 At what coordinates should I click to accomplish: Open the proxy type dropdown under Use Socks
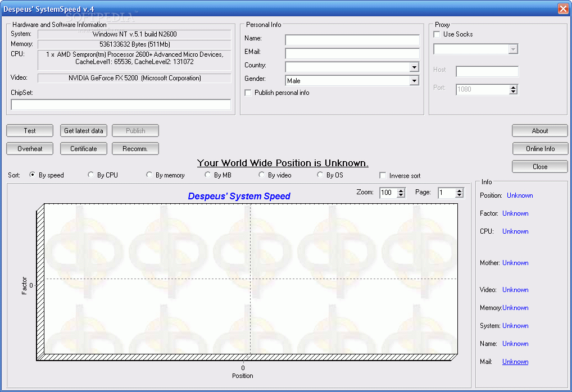tap(513, 49)
